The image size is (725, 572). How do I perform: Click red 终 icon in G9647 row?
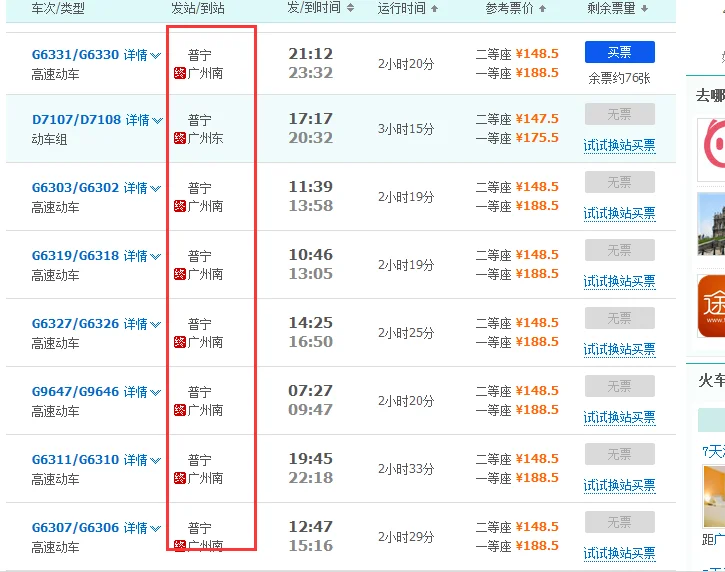point(180,410)
